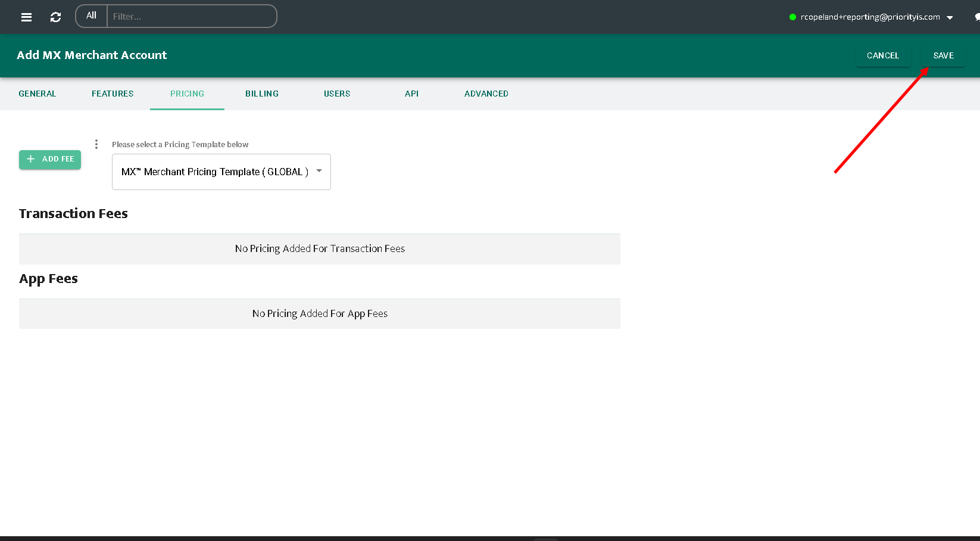This screenshot has height=541, width=980.
Task: Click the Cancel button
Action: (x=883, y=55)
